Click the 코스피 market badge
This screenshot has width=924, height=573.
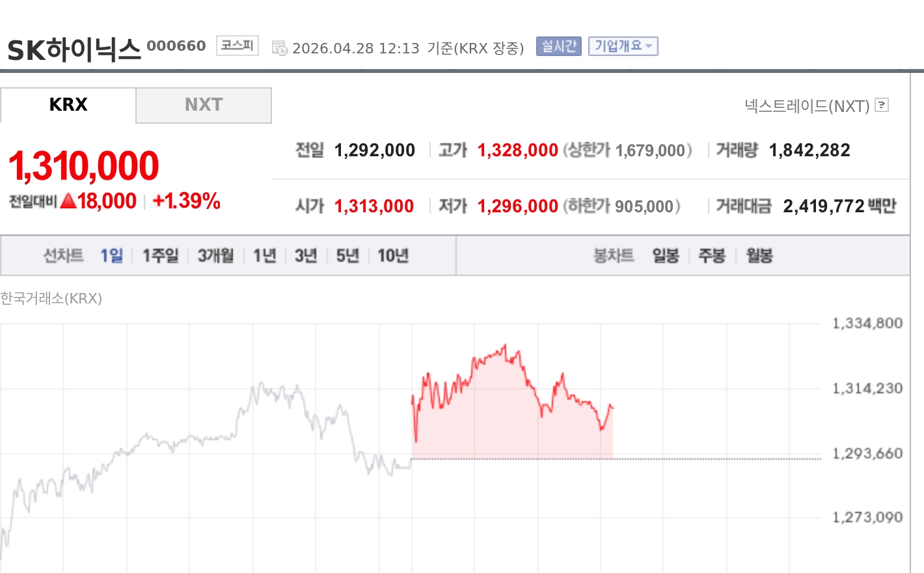tap(236, 46)
